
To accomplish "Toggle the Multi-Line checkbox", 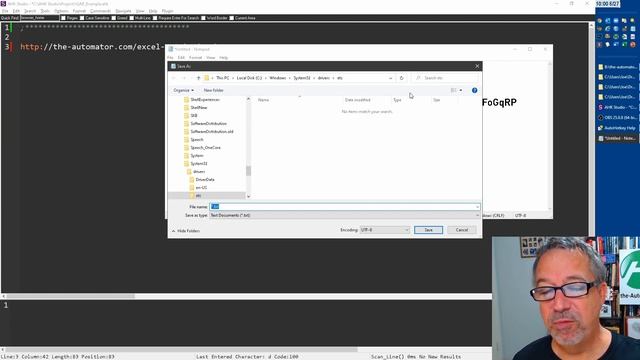I will coord(132,18).
